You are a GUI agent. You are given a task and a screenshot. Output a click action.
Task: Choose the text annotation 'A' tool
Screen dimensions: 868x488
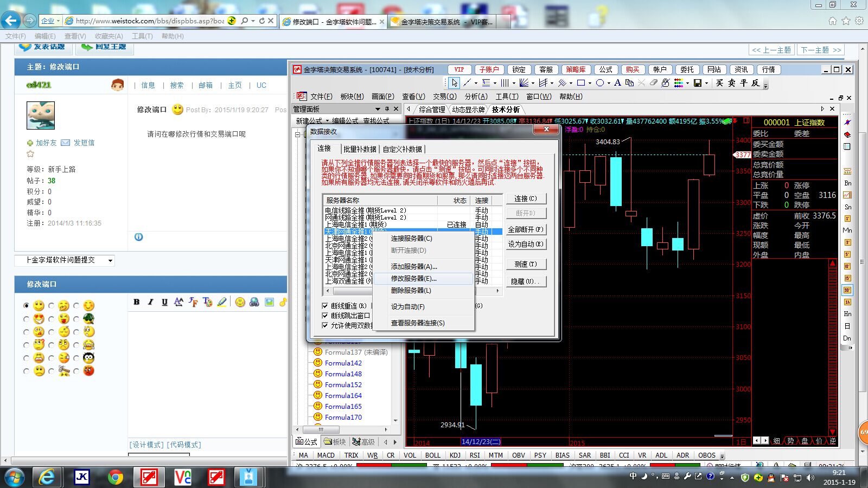pyautogui.click(x=617, y=83)
